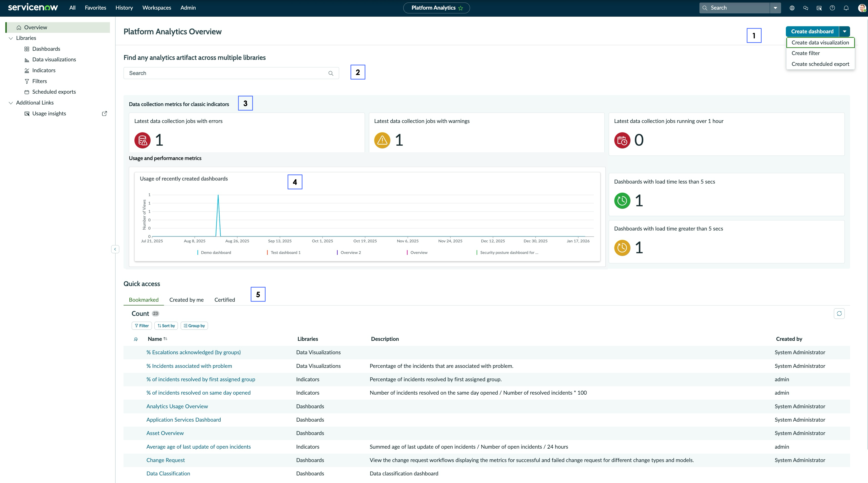Toggle Overview 2 legend series
This screenshot has height=483, width=868.
coord(349,252)
